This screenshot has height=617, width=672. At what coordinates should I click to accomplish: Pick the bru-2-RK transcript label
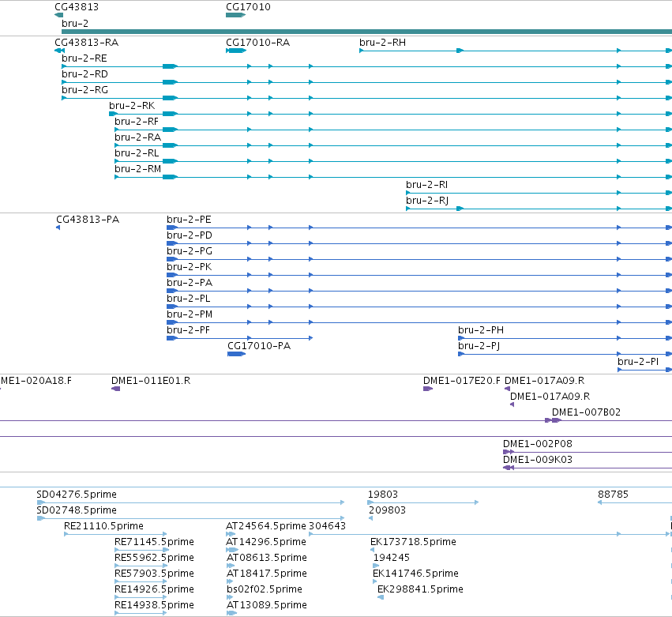click(x=132, y=106)
